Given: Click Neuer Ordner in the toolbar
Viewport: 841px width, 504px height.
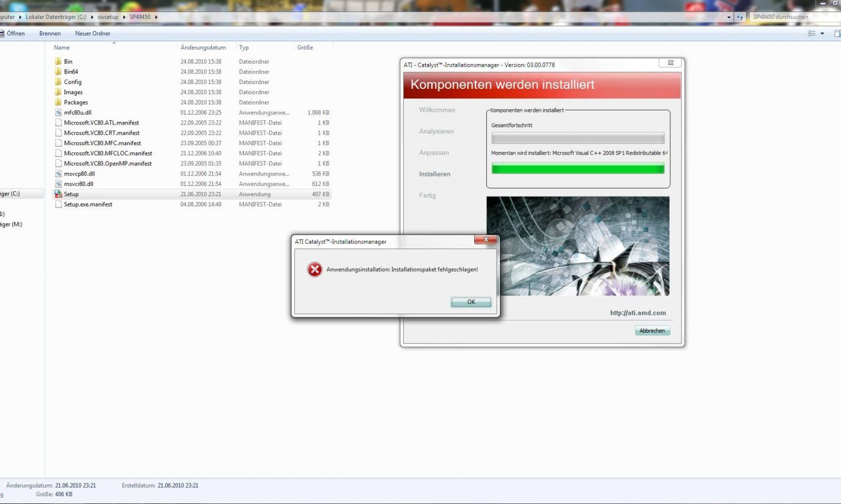Looking at the screenshot, I should [x=93, y=33].
